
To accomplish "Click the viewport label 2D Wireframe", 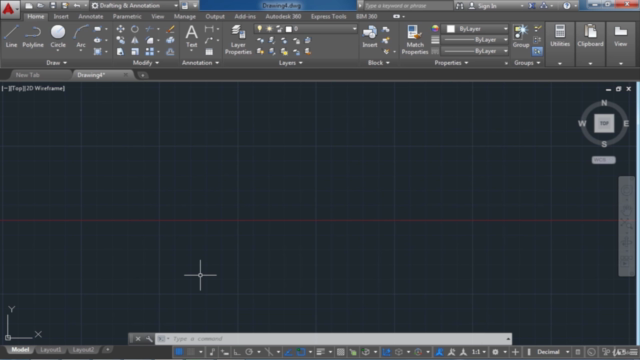I will point(45,88).
